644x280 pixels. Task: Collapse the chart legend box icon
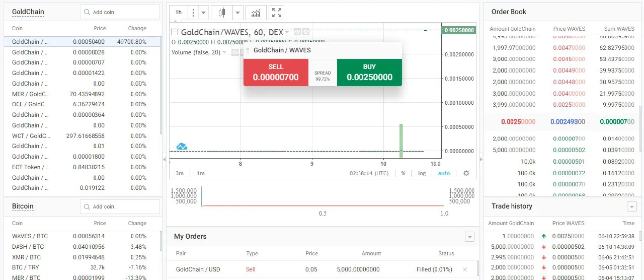point(175,32)
